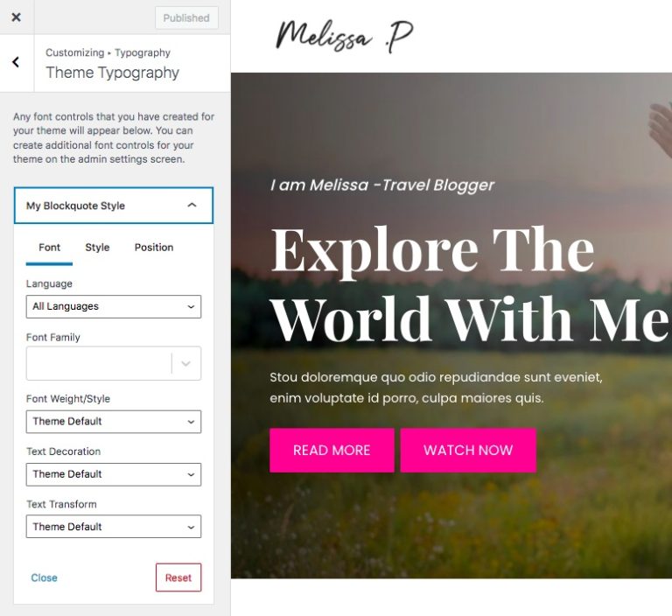672x616 pixels.
Task: Click the WATCH NOW button in preview
Action: point(468,450)
